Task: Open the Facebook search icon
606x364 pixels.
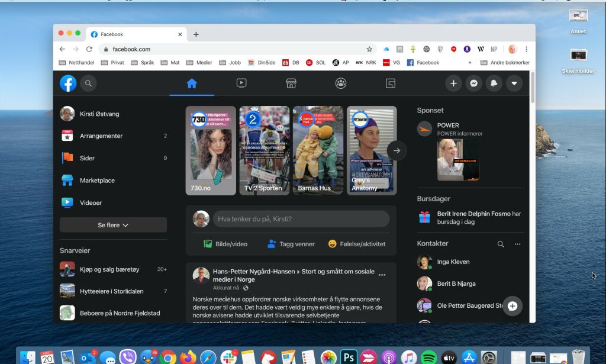Action: (x=88, y=83)
